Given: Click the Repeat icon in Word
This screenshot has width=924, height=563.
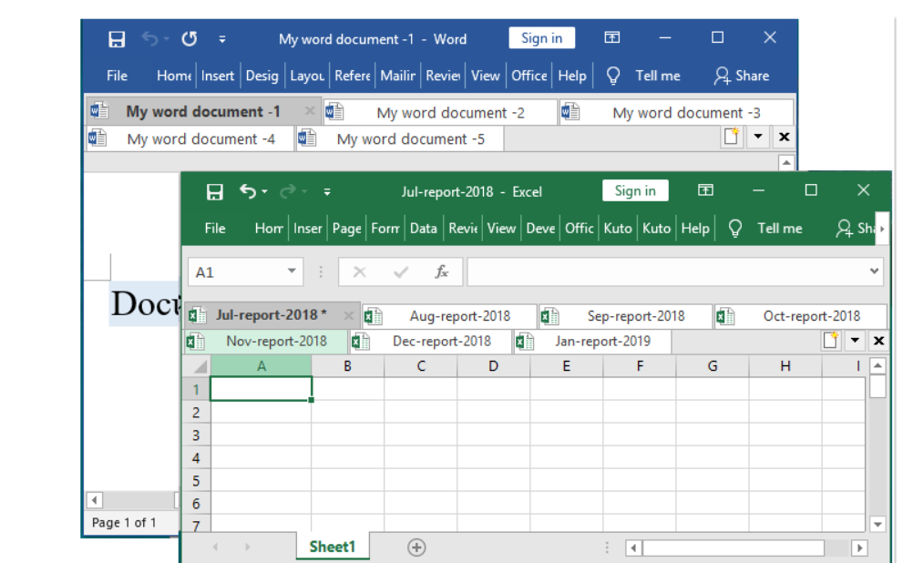Looking at the screenshot, I should click(x=190, y=39).
